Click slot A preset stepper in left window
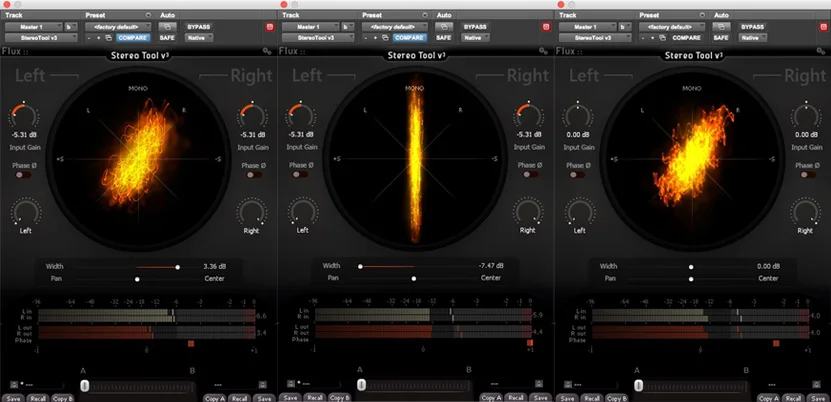This screenshot has width=831, height=402. coord(14,384)
